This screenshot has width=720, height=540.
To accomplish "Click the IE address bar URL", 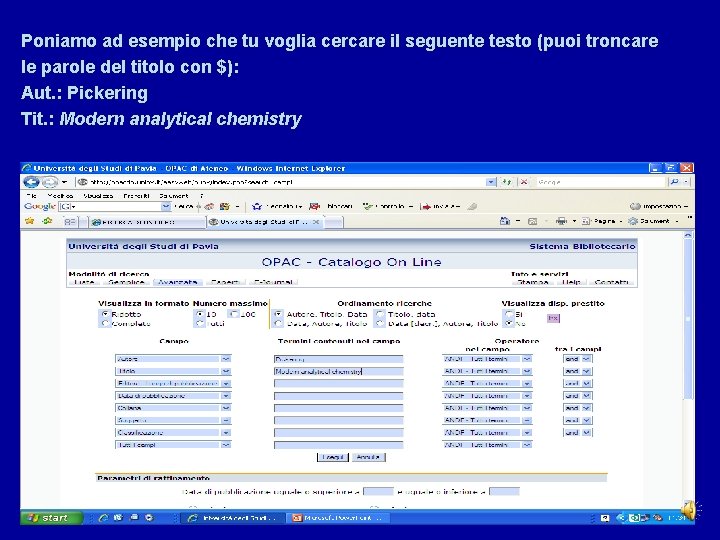I will 280,182.
